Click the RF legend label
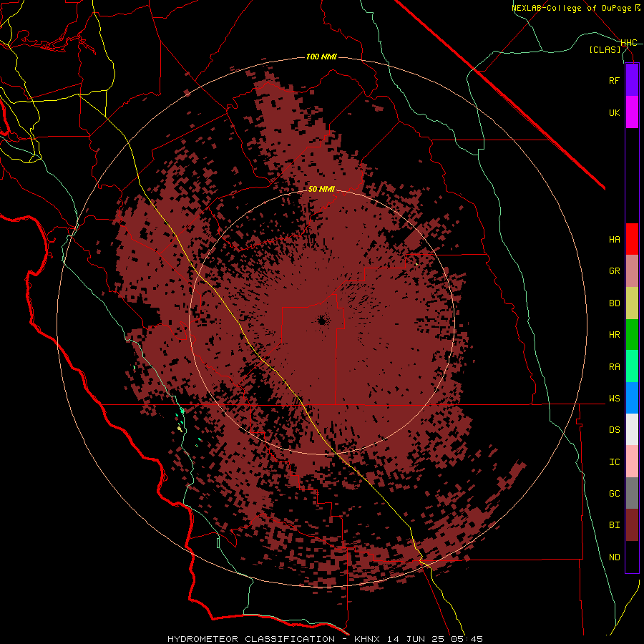644x644 pixels. (614, 80)
